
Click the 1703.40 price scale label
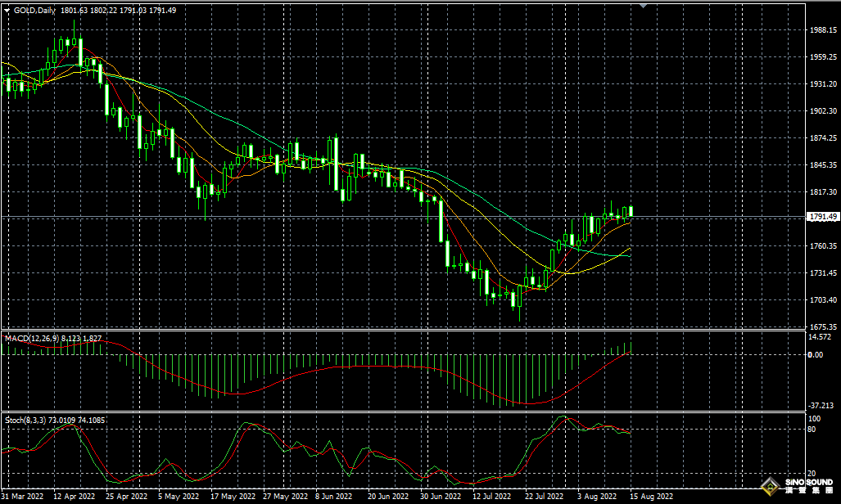[821, 300]
